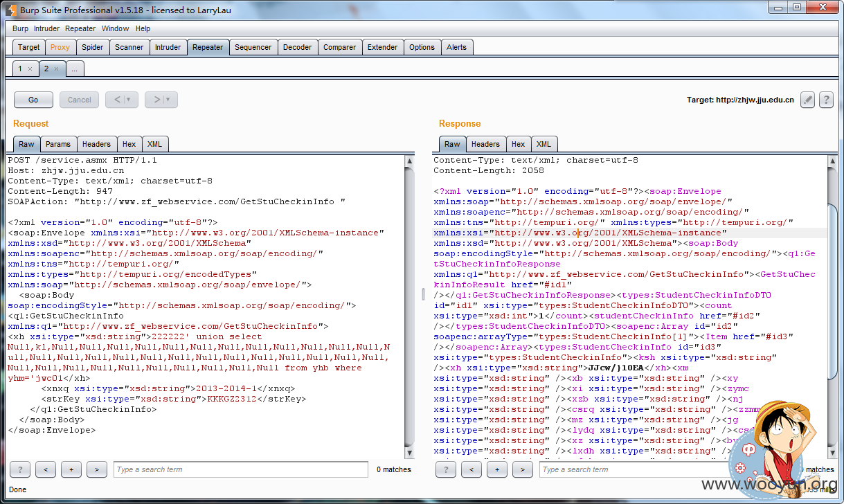Click request search help question icon
Viewport: 844px width, 504px height.
[20, 469]
